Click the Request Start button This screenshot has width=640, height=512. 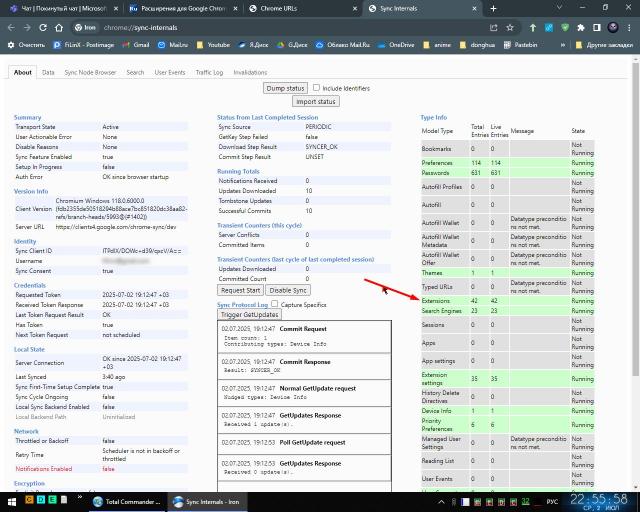240,290
